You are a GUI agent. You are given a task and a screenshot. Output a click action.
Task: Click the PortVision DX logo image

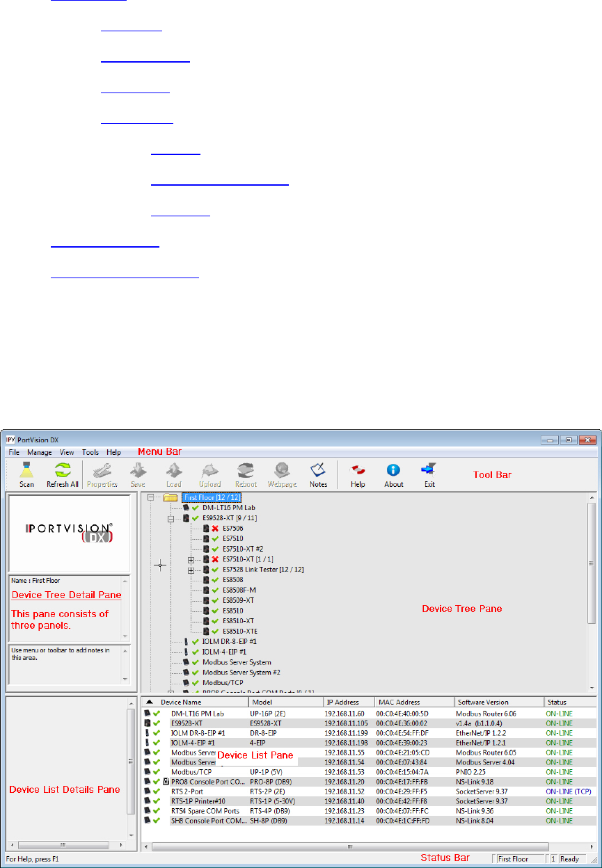68,532
